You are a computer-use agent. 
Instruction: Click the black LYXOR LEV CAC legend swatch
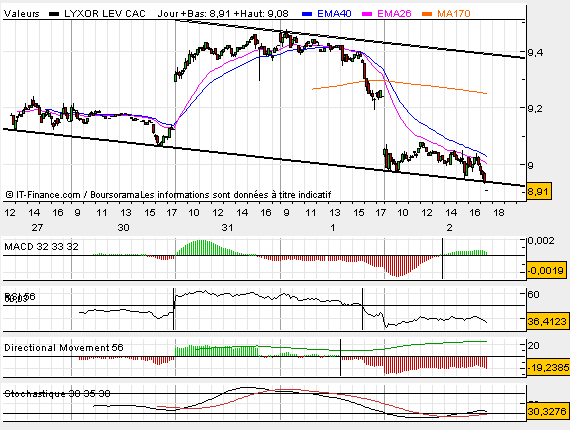(x=54, y=14)
